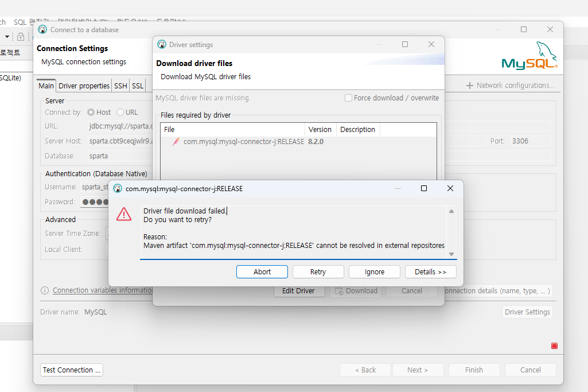The image size is (588, 392).
Task: Click the feather icon next to mysql-connector-j
Action: (x=176, y=141)
